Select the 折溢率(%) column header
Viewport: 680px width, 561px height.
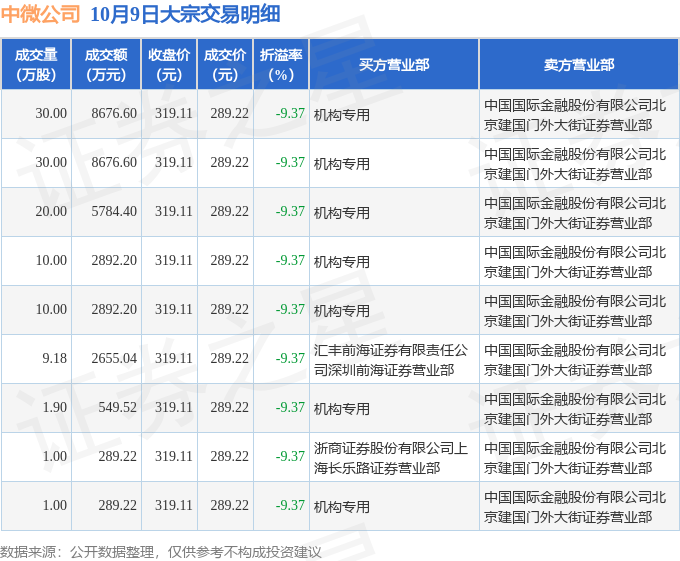(281, 65)
